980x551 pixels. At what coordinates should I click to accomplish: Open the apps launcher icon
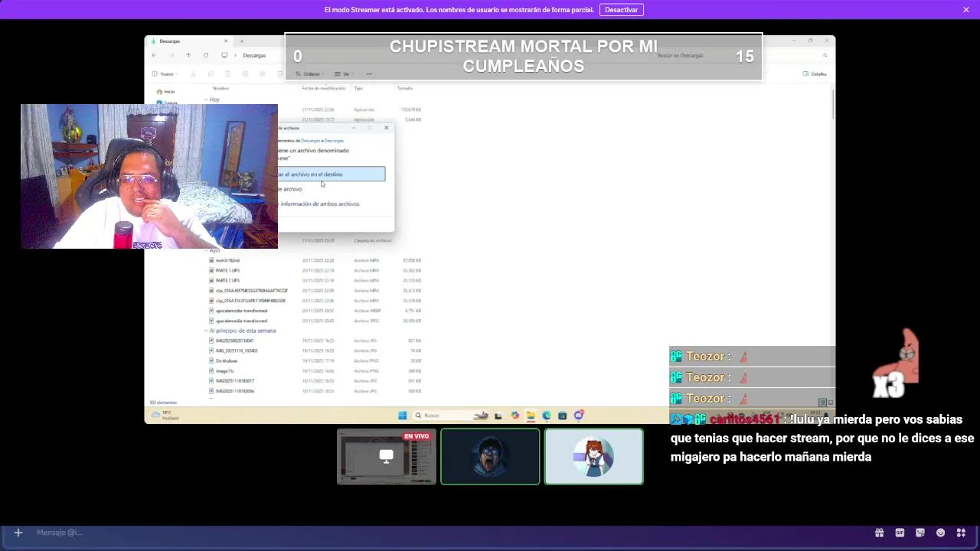click(961, 533)
